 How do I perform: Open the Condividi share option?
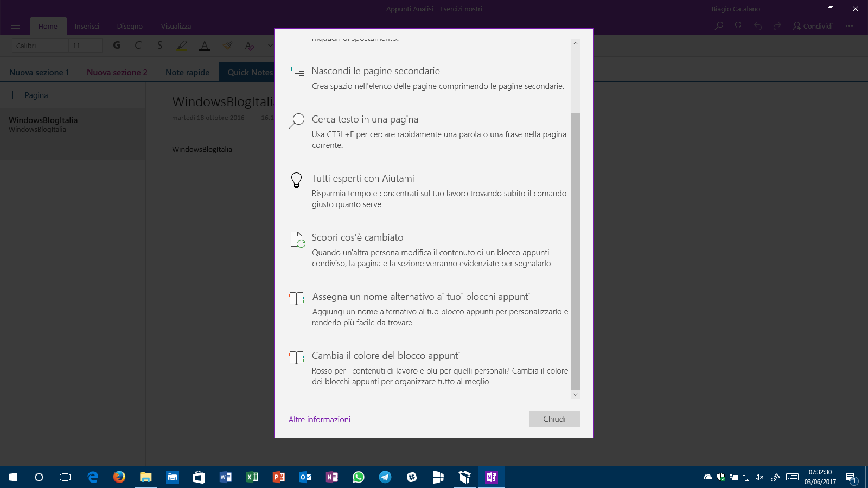813,26
